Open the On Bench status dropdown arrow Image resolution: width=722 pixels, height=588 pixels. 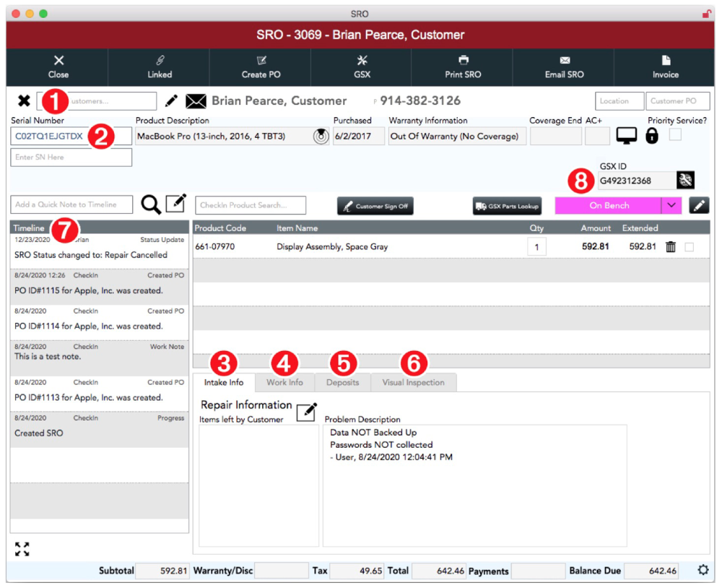(671, 205)
